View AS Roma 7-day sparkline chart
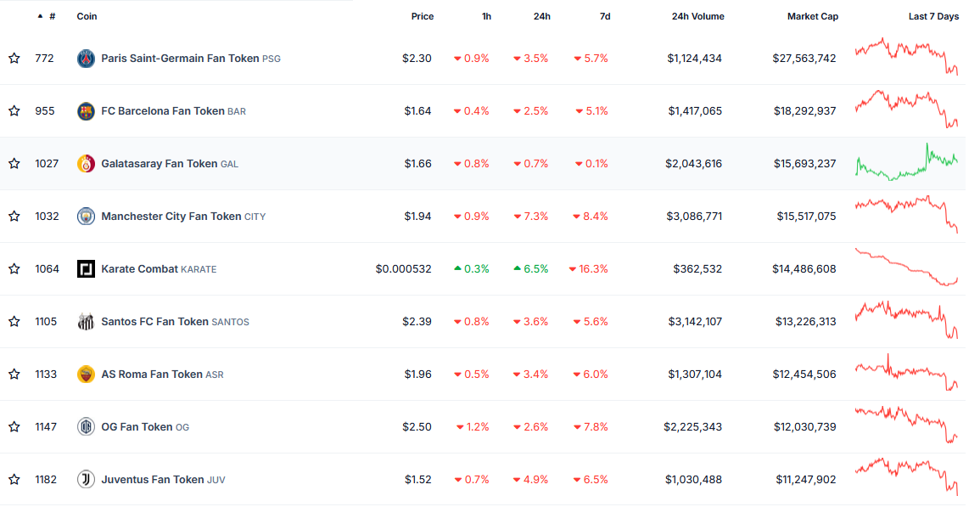Image resolution: width=980 pixels, height=507 pixels. click(906, 373)
